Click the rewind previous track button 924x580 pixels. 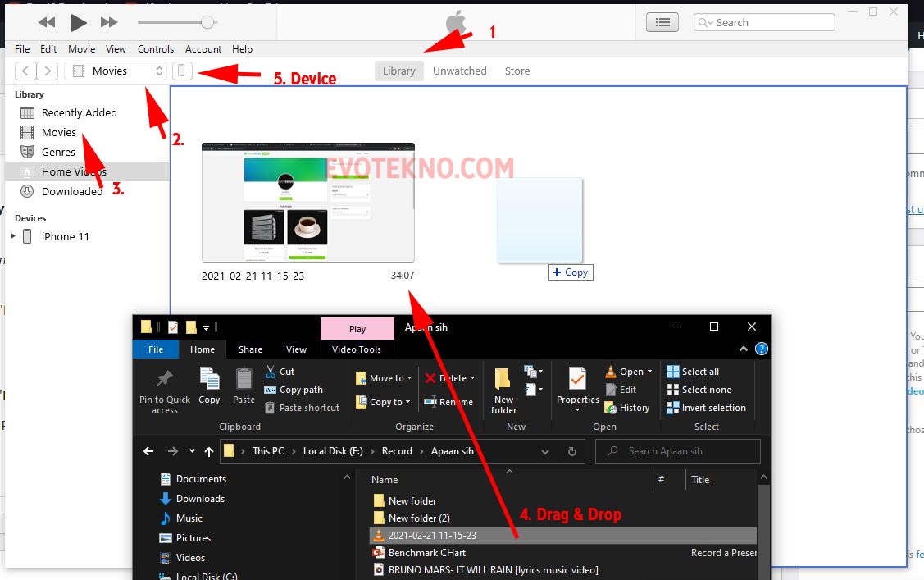(47, 22)
